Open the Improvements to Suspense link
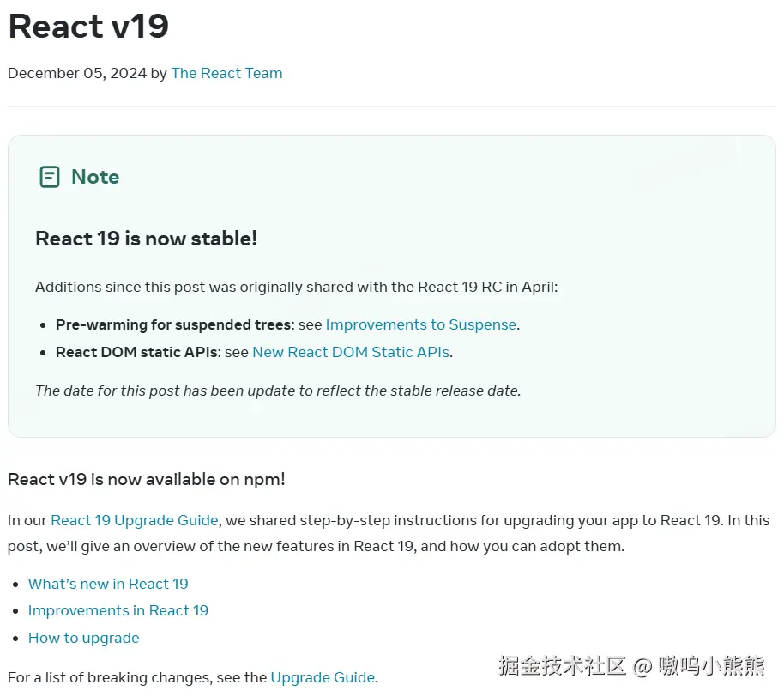The height and width of the screenshot is (697, 784). point(420,324)
